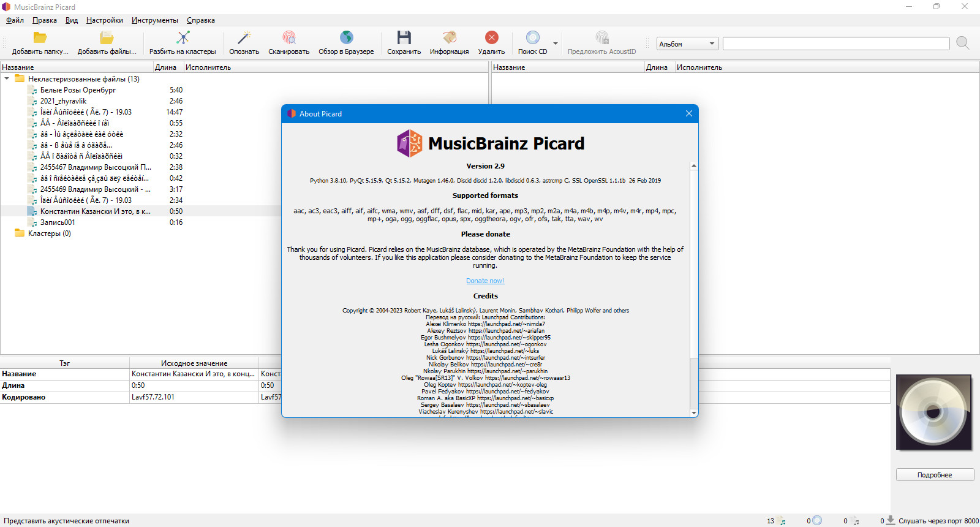Click the MusicBrainz Picard logo in About dialog
The width and height of the screenshot is (980, 527).
[x=410, y=143]
